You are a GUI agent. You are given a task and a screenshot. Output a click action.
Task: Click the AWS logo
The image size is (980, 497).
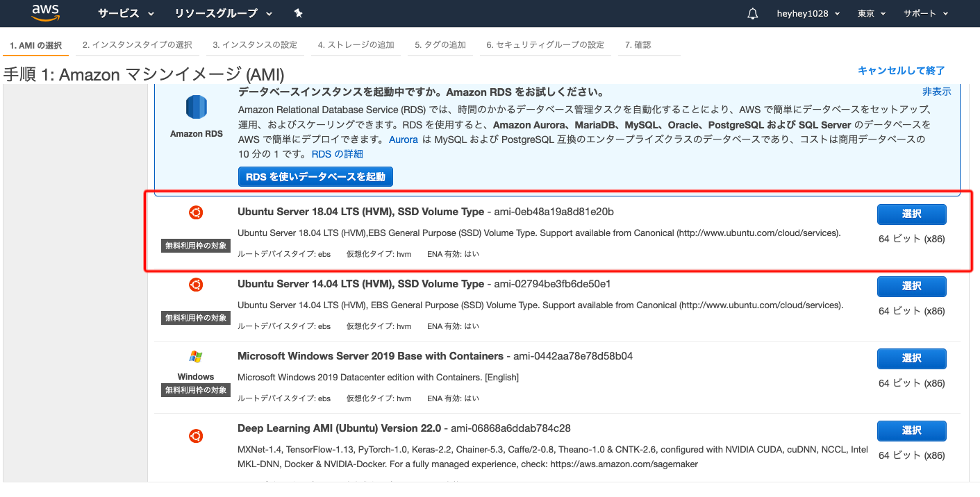(45, 13)
